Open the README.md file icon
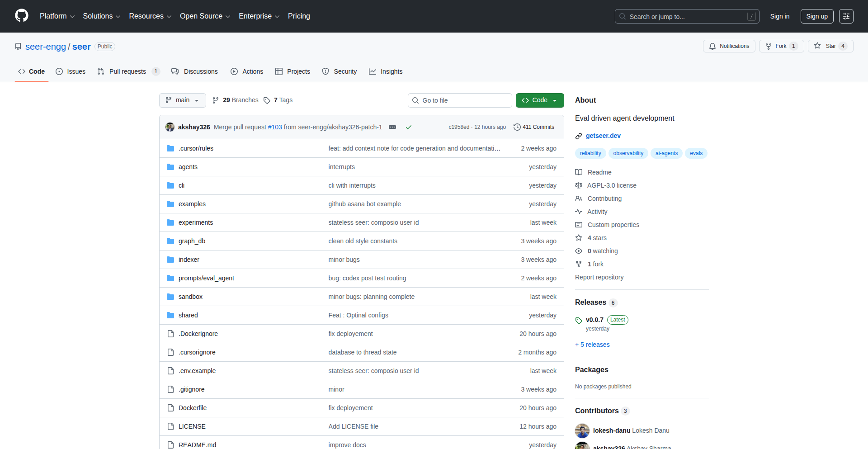 point(170,444)
